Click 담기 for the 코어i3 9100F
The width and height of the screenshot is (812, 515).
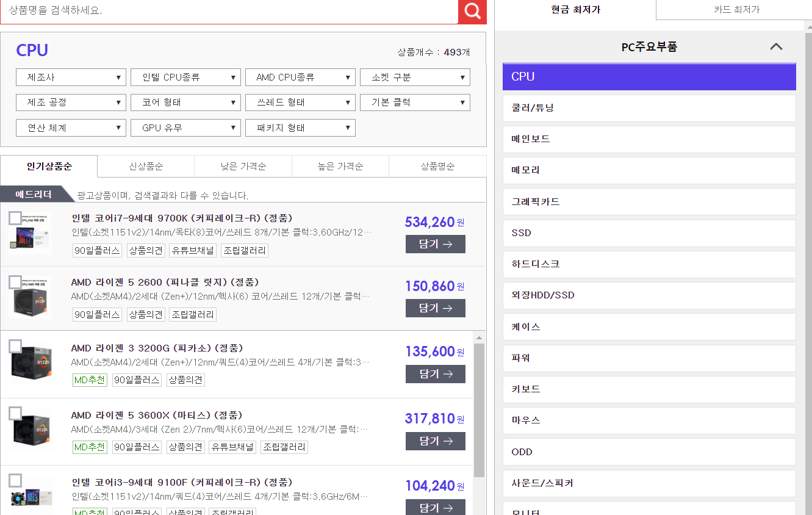click(436, 507)
